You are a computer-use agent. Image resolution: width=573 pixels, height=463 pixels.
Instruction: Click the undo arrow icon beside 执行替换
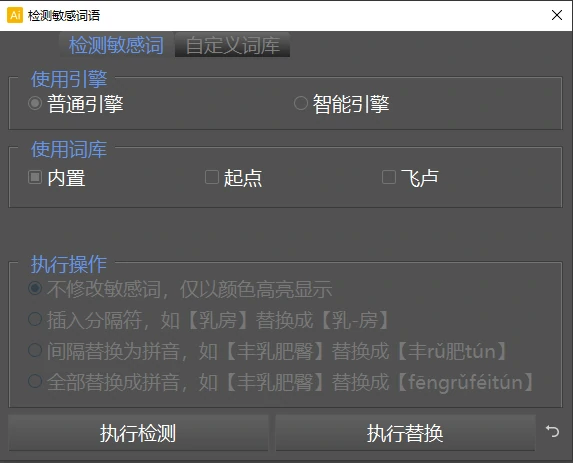tap(552, 431)
